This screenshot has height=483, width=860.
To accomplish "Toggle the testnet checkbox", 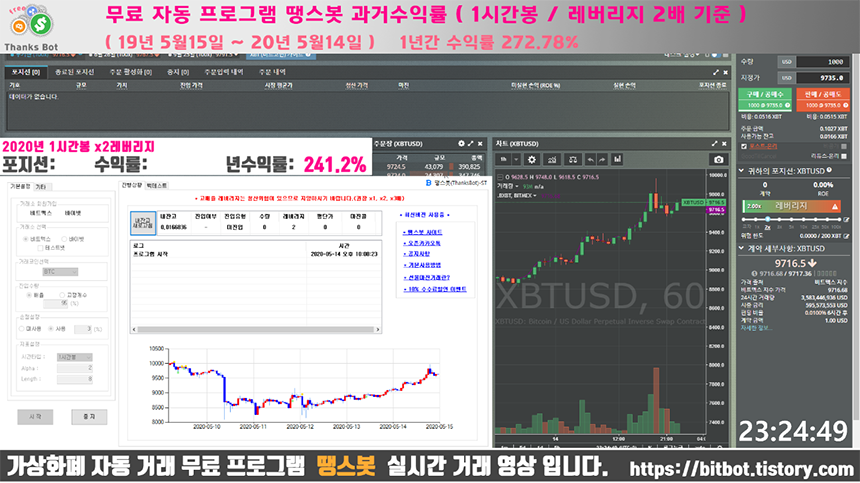I will tap(40, 248).
